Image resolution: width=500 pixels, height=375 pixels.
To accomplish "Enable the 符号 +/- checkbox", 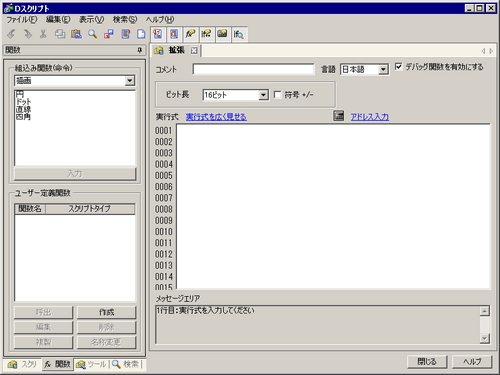I will [277, 95].
